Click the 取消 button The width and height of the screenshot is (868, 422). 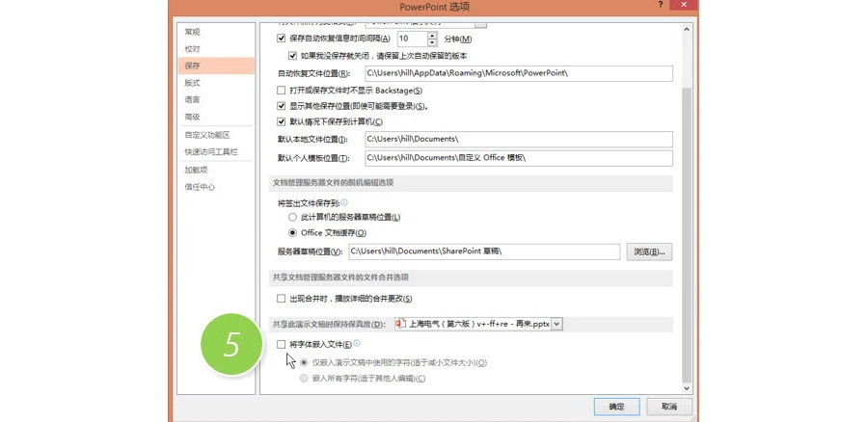click(669, 407)
